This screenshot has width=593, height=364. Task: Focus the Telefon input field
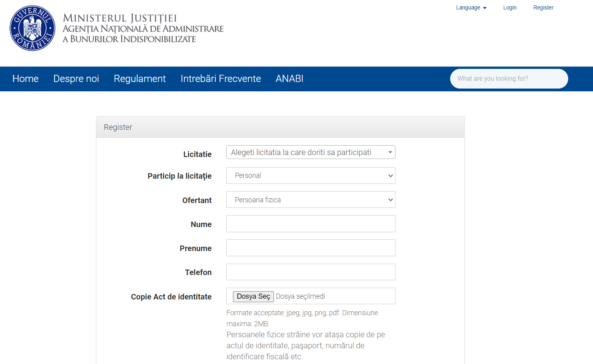[310, 272]
